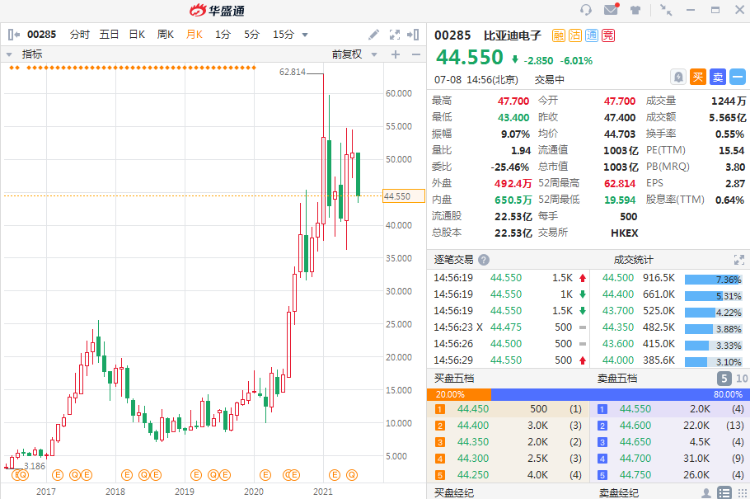The height and width of the screenshot is (499, 750).
Task: Select ask level 1 price 44.550
Action: pos(635,409)
